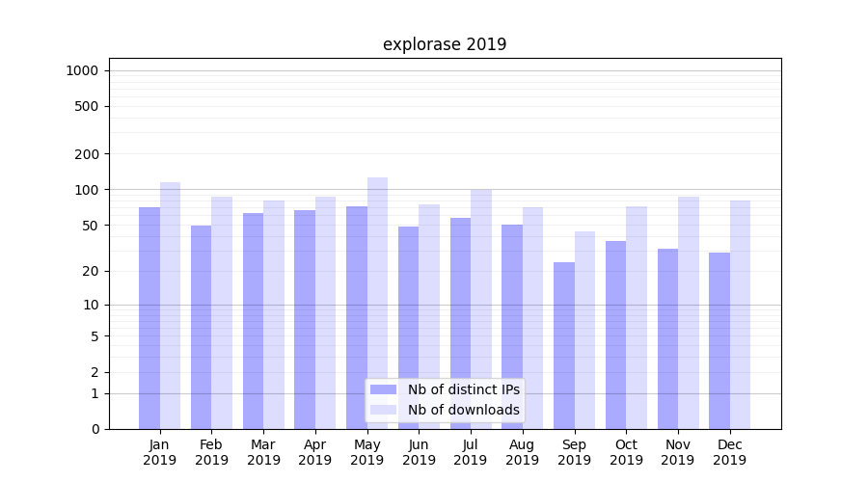Image resolution: width=868 pixels, height=482 pixels.
Task: Click the "100" y-axis tick label
Action: click(87, 190)
